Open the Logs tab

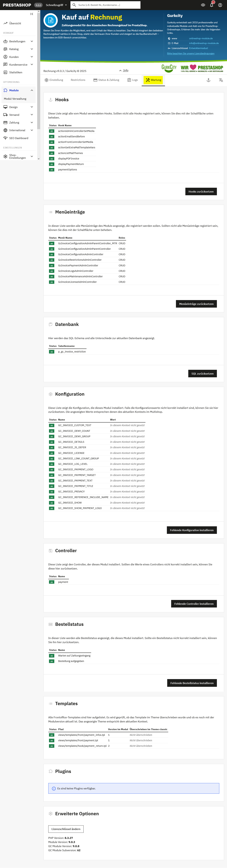pos(133,80)
